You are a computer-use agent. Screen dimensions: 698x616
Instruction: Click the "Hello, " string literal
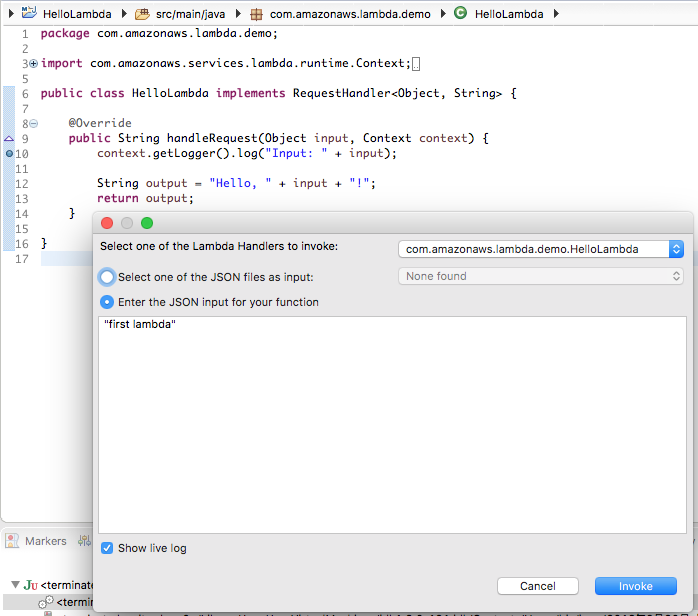click(x=240, y=183)
